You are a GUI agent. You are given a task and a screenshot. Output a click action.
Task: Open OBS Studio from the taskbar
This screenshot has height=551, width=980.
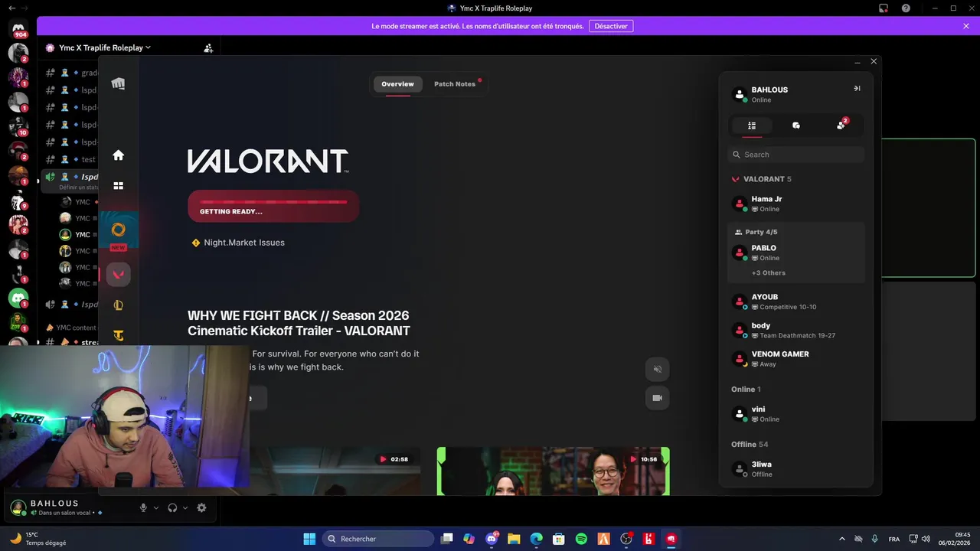(626, 539)
